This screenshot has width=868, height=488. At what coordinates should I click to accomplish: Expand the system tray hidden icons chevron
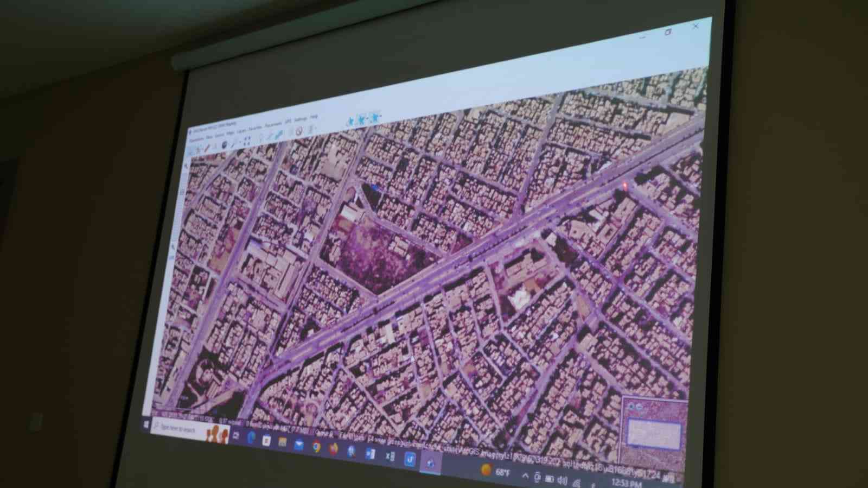click(525, 476)
